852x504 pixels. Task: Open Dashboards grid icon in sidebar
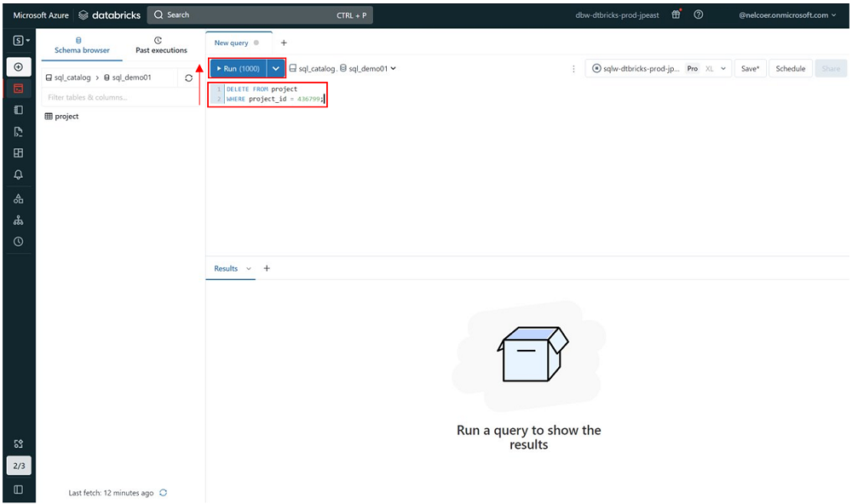[19, 153]
